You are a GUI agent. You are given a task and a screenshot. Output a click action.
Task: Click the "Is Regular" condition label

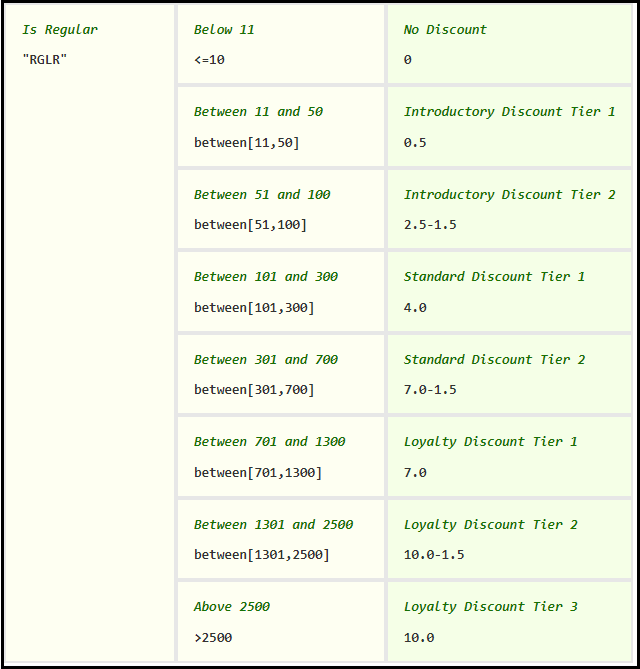click(60, 30)
